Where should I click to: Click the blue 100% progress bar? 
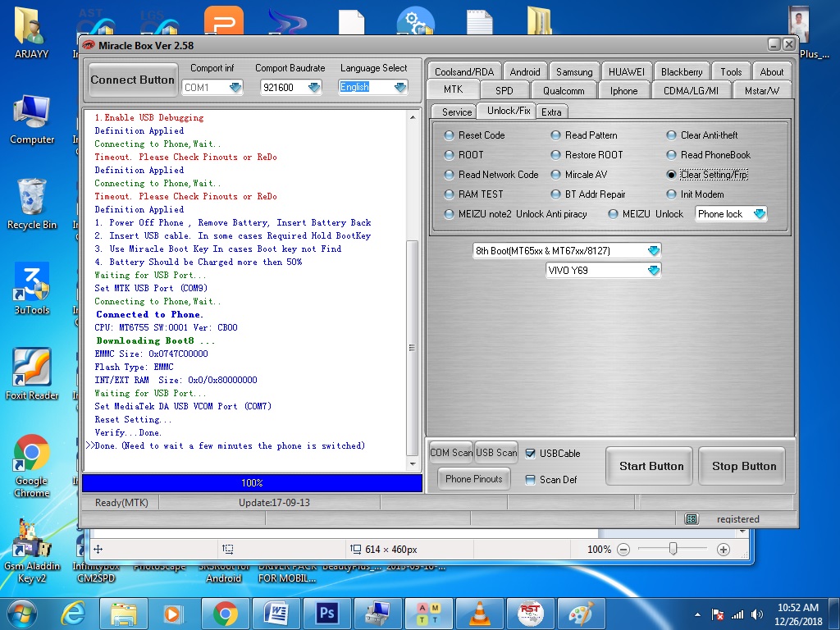point(252,482)
